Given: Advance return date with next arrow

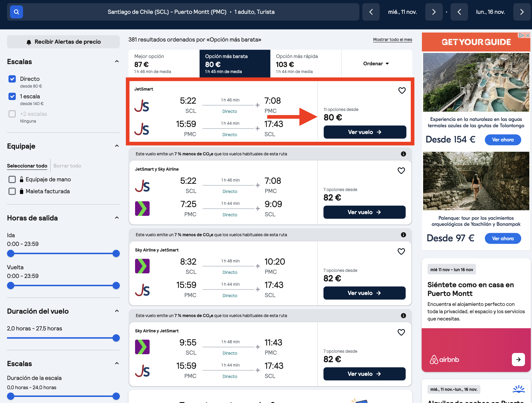Looking at the screenshot, I should pyautogui.click(x=522, y=12).
